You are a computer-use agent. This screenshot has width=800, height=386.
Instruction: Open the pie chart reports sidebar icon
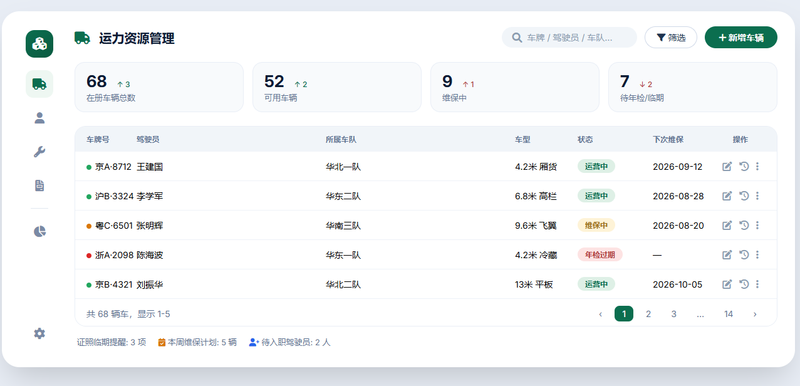pyautogui.click(x=39, y=231)
